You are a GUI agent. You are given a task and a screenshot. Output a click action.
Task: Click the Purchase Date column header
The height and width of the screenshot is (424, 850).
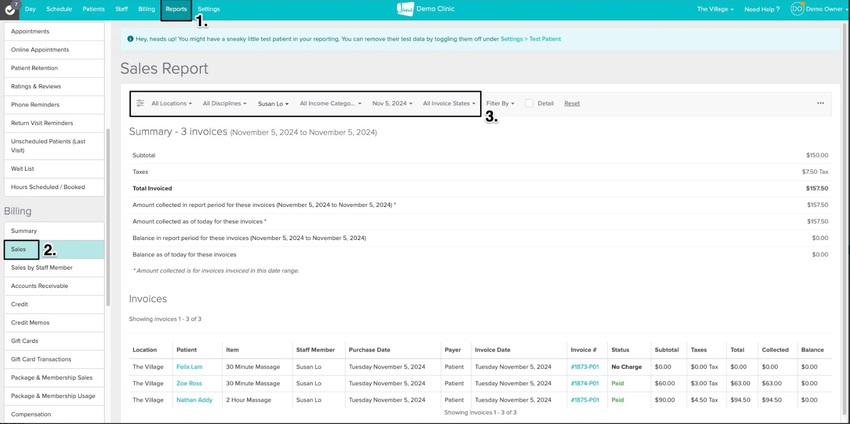click(369, 350)
